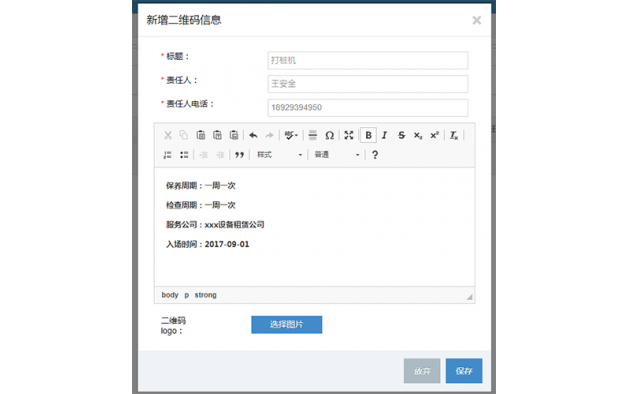Click the editor resize handle corner

(x=469, y=297)
